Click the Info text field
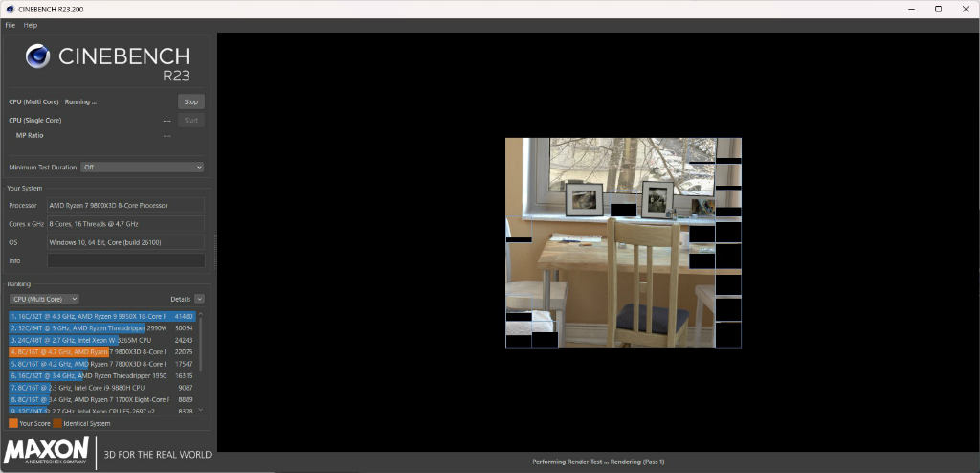This screenshot has width=980, height=473. click(126, 260)
